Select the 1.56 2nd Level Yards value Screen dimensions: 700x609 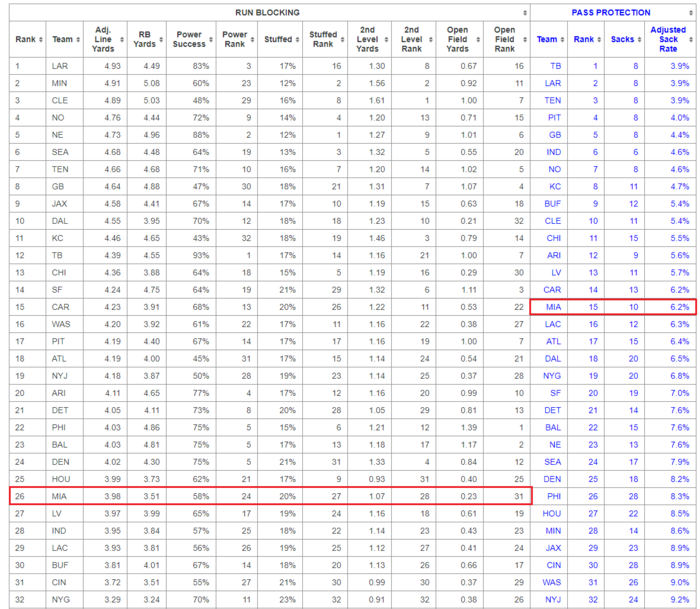[377, 83]
